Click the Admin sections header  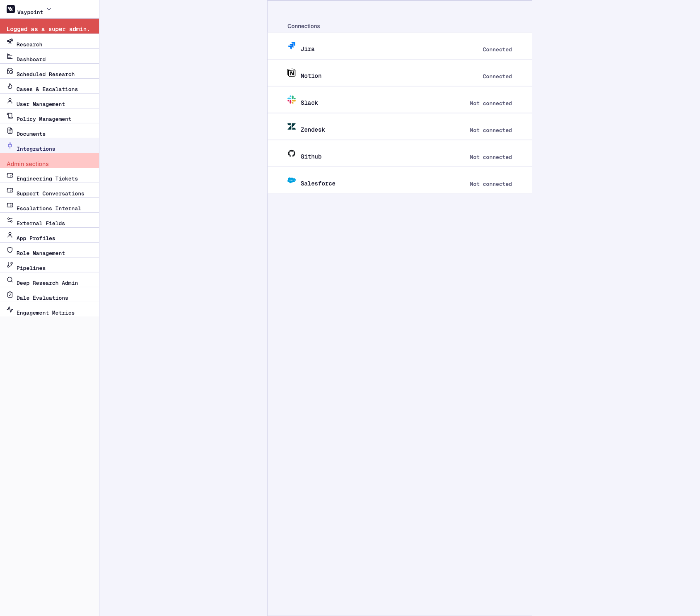(x=49, y=161)
